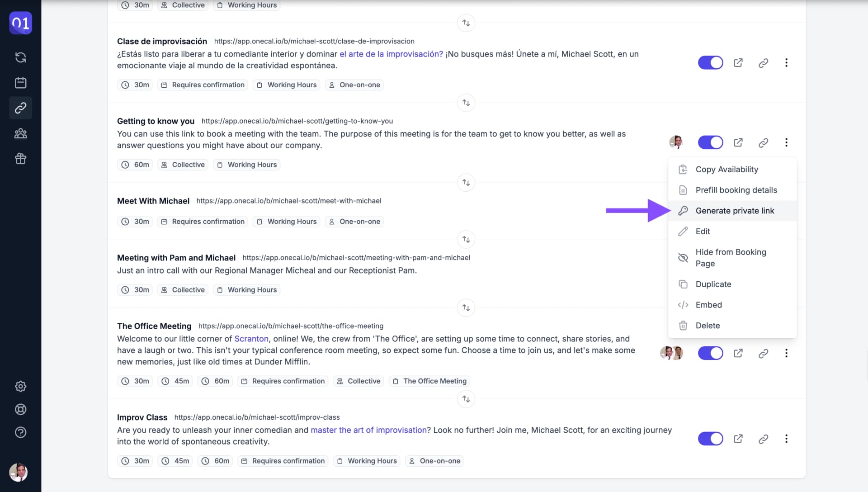Open the OneCal logo home
The width and height of the screenshot is (868, 492).
coord(20,23)
